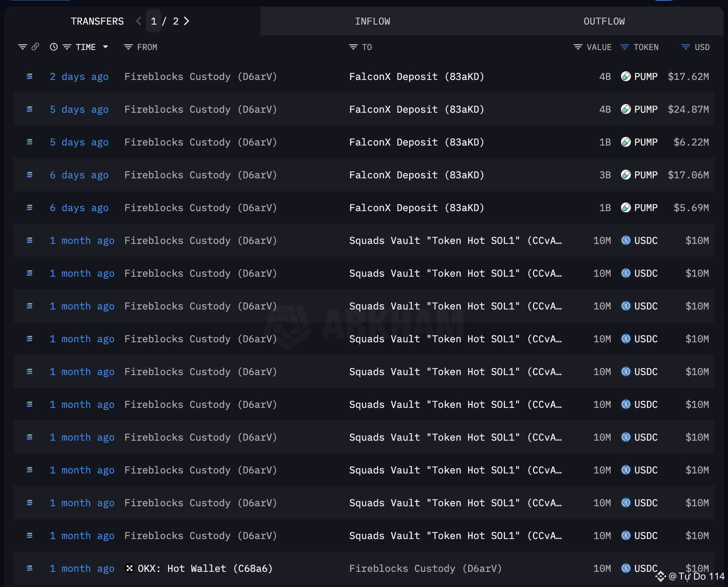Click the PUMP token name in the $17.62M row
This screenshot has width=728, height=587.
tap(646, 77)
